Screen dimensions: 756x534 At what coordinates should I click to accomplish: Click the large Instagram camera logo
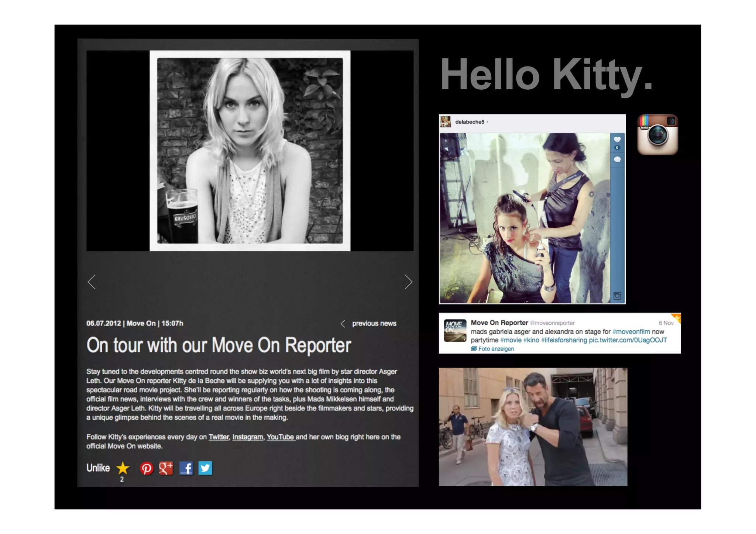tap(657, 135)
